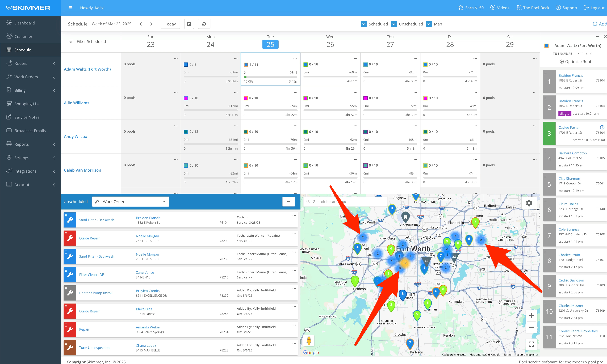Toggle the Unscheduled checkbox
Screen dimensions: 607x364
[x=394, y=24]
